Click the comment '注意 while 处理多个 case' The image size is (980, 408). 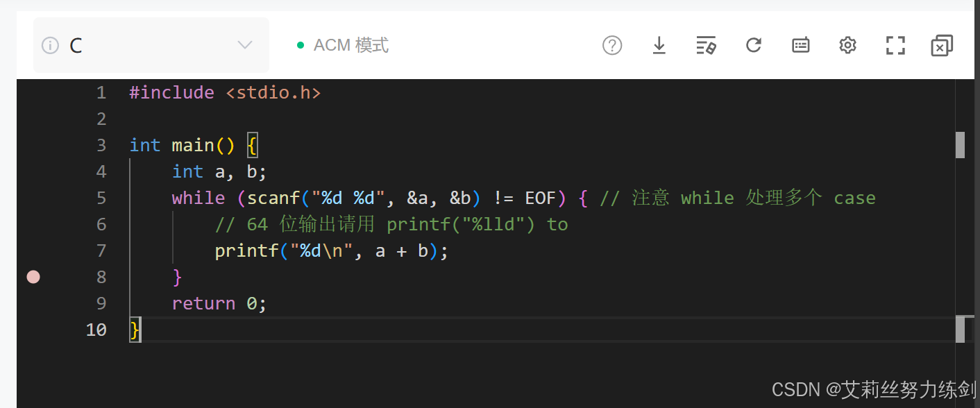pos(754,198)
